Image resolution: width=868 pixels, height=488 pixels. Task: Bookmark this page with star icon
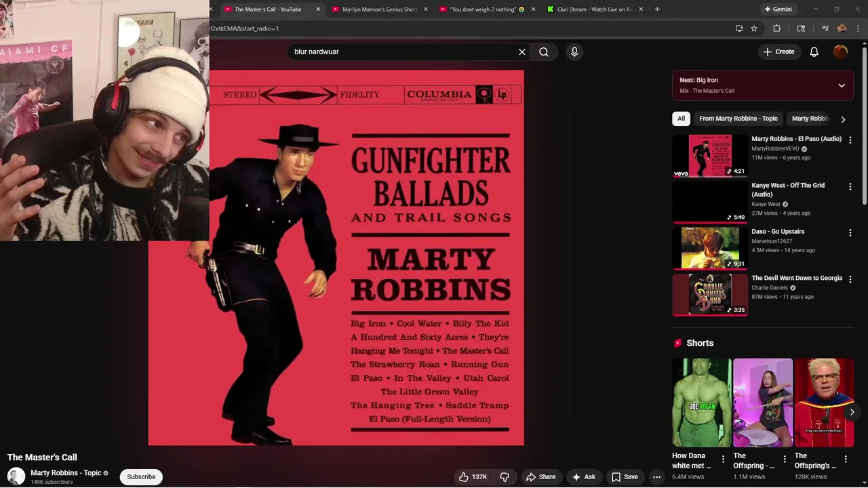coord(754,28)
